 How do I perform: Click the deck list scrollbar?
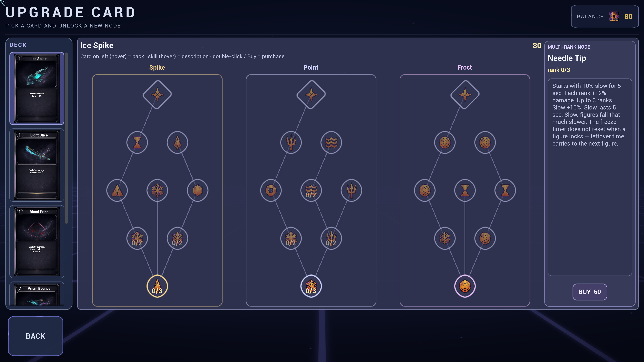point(66,138)
